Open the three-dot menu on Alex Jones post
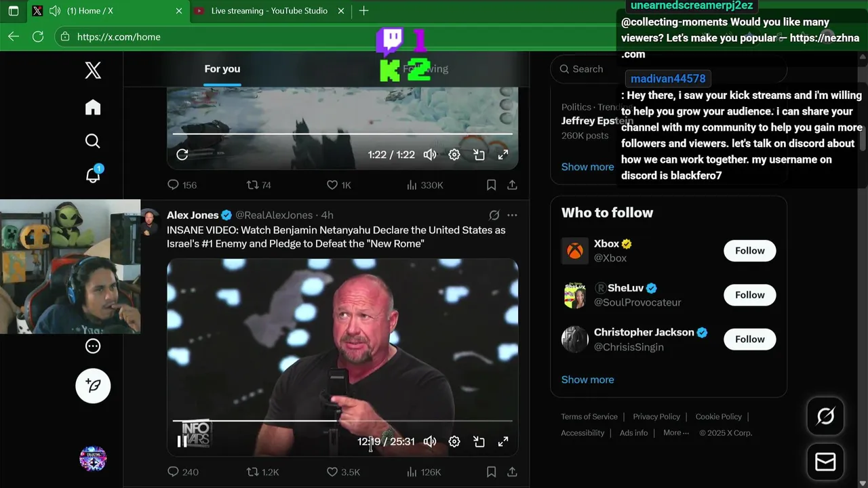Screen dimensions: 868x488 tap(512, 215)
